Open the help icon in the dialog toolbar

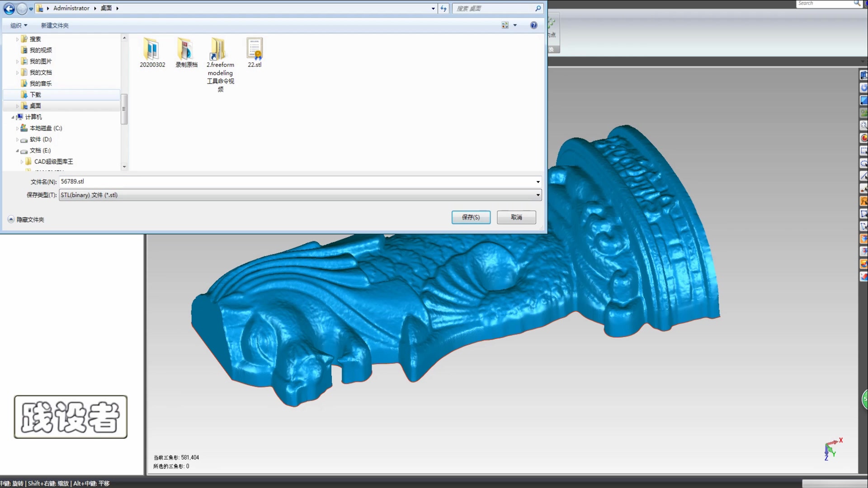click(x=533, y=25)
